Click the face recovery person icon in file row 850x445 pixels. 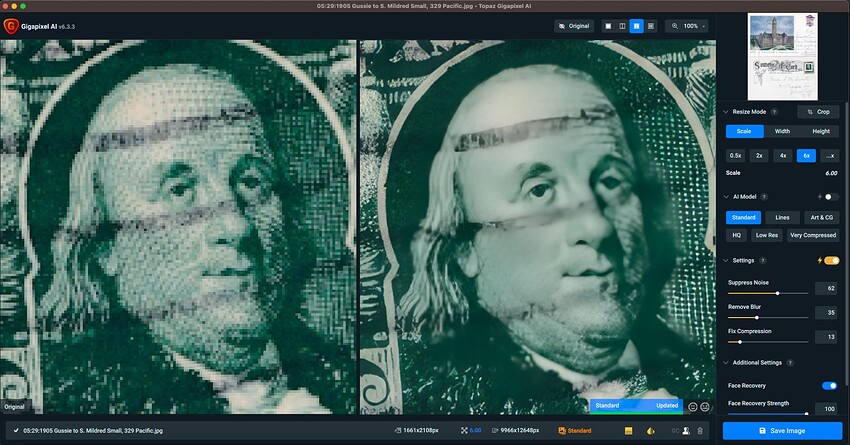click(686, 431)
